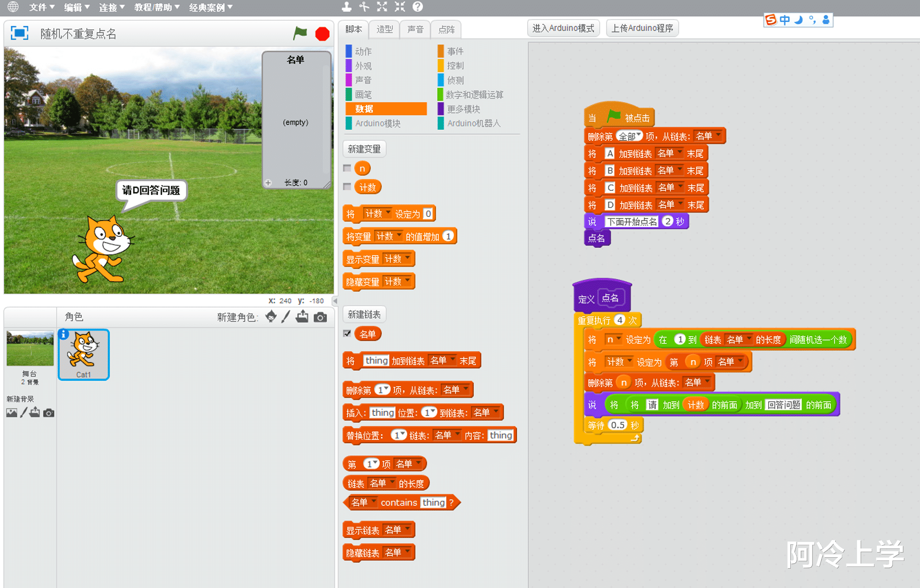Image resolution: width=920 pixels, height=588 pixels.
Task: Toggle full-screen stage mode icon
Action: [x=20, y=33]
